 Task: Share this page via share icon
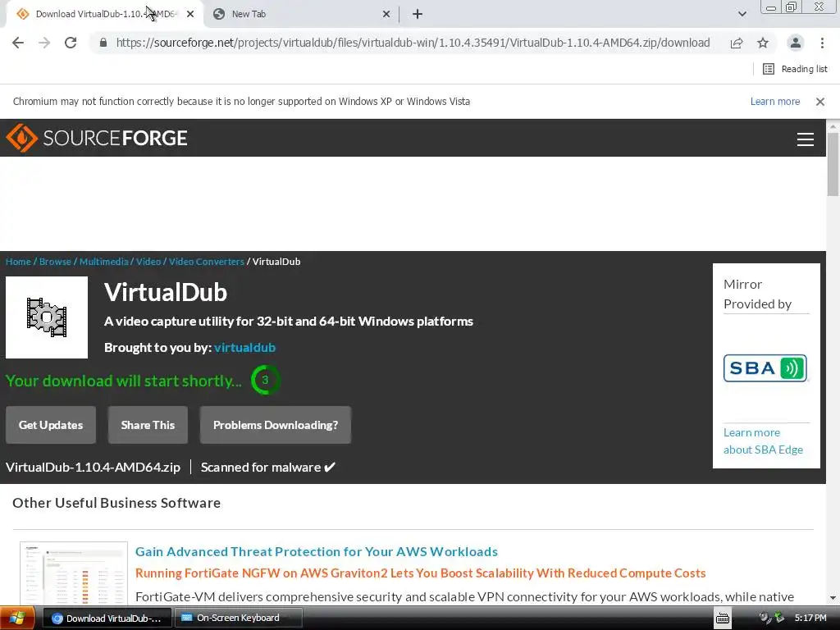737,43
